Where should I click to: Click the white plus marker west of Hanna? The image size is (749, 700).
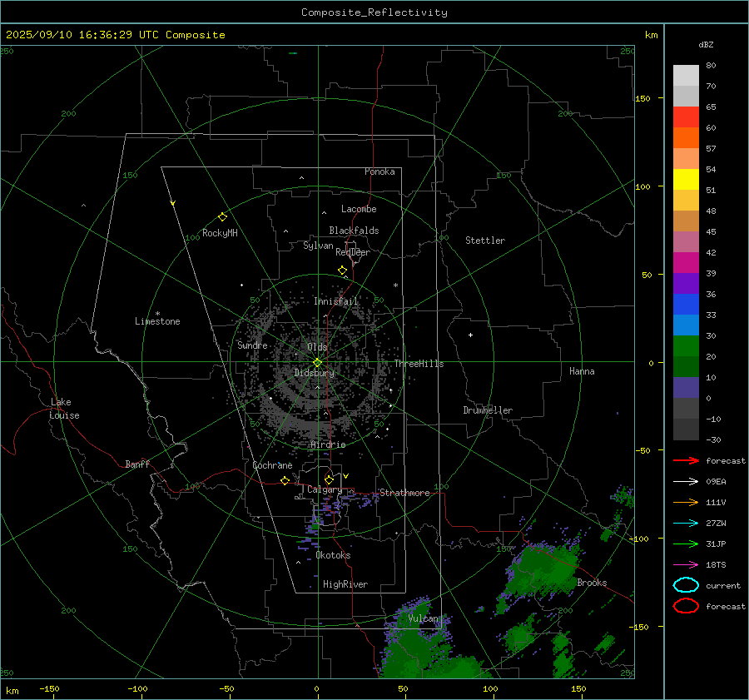[470, 335]
